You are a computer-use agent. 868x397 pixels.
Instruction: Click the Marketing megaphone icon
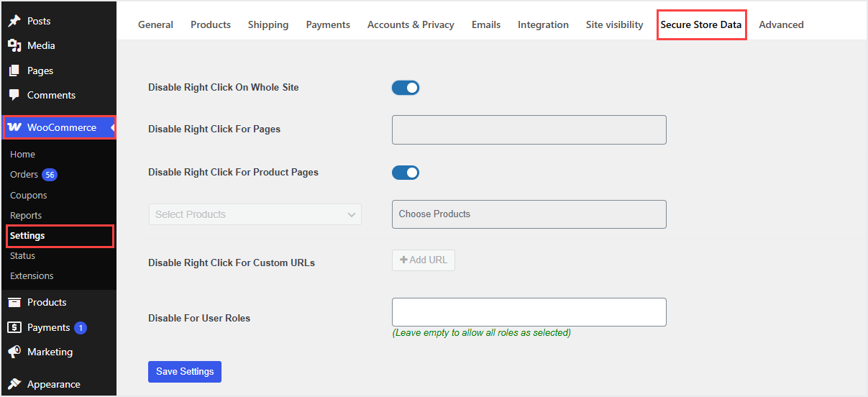point(14,352)
